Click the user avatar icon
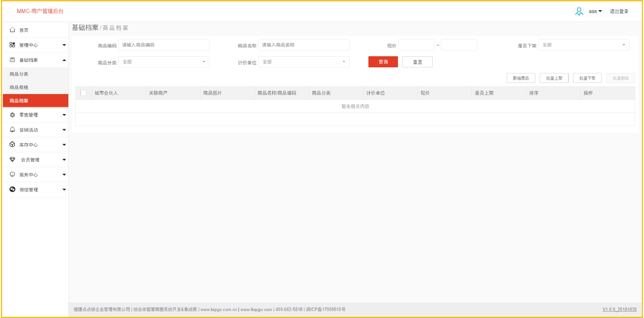The height and width of the screenshot is (318, 644). point(579,11)
